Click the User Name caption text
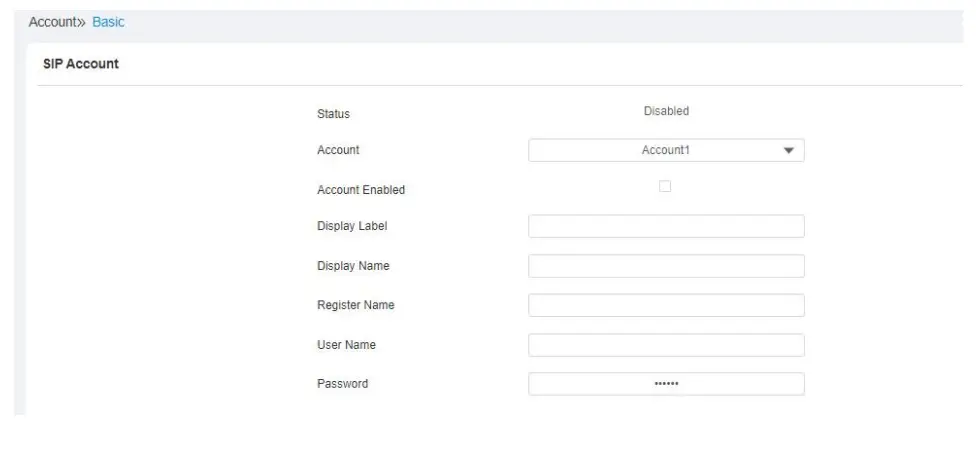The width and height of the screenshot is (976, 449). tap(347, 345)
